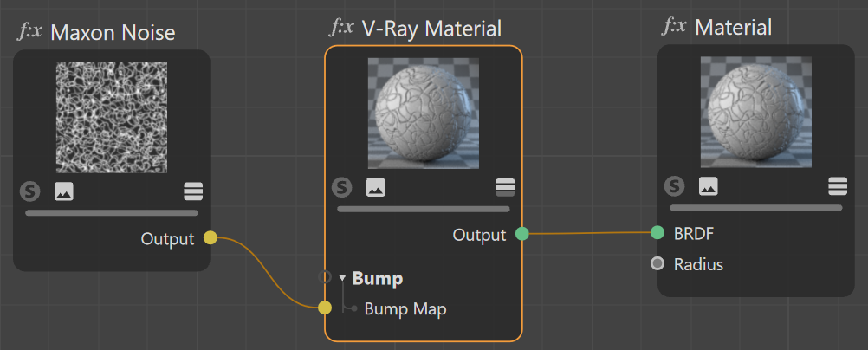This screenshot has height=350, width=868.
Task: Click preview image icon on V-Ray Material node
Action: pos(375,187)
